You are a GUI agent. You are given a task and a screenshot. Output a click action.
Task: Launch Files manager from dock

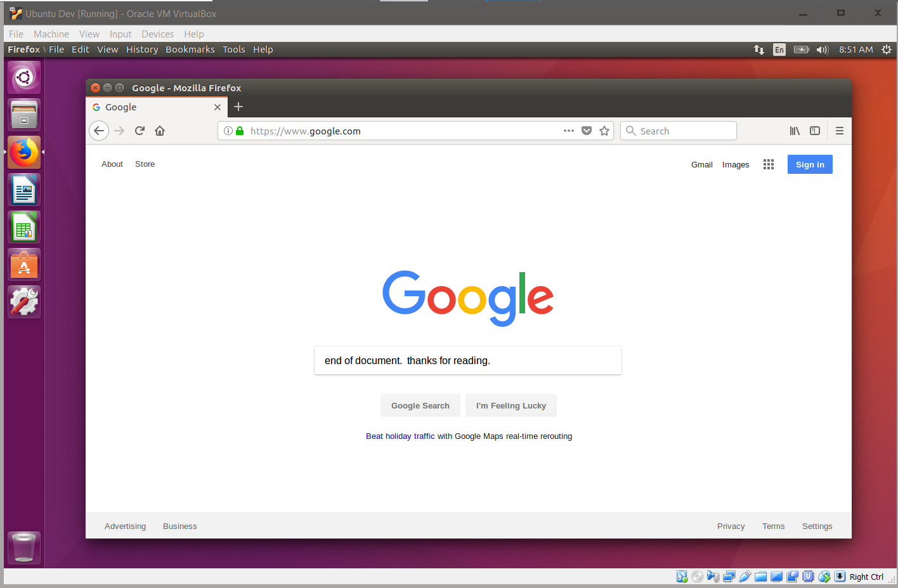(24, 115)
